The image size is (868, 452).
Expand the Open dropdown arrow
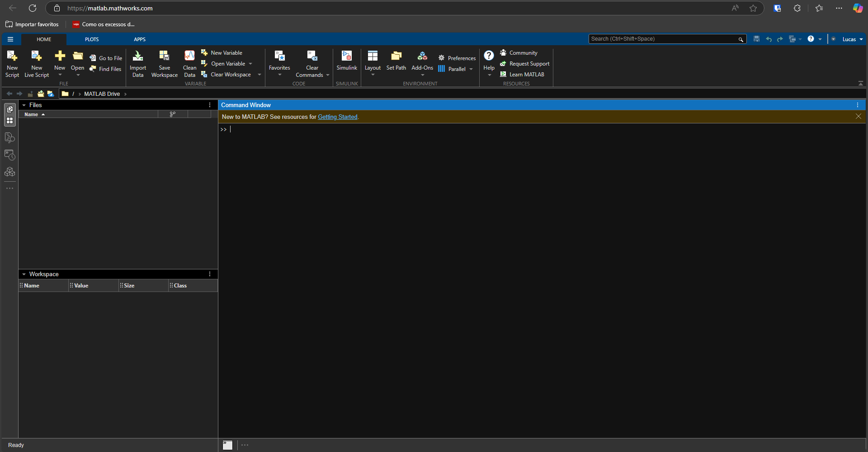click(x=78, y=75)
